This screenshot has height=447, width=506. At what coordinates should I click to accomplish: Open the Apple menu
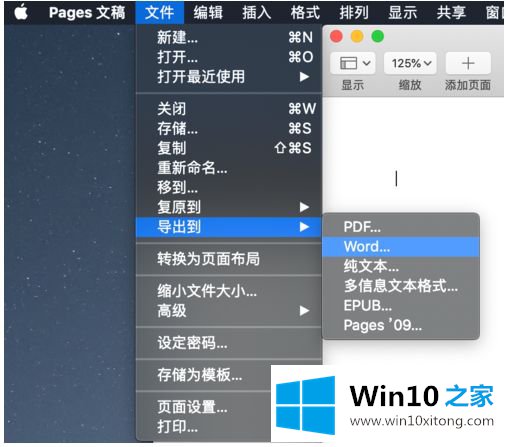[x=21, y=12]
